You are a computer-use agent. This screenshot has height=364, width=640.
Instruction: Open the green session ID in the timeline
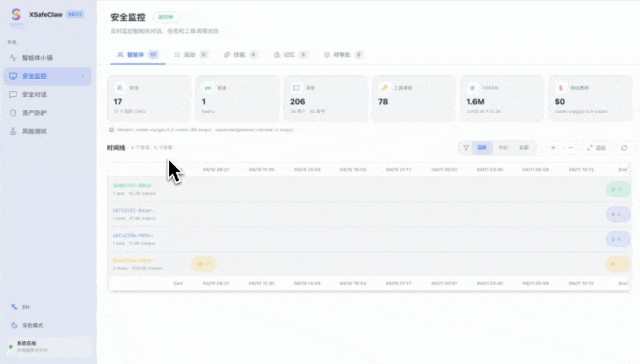(133, 185)
